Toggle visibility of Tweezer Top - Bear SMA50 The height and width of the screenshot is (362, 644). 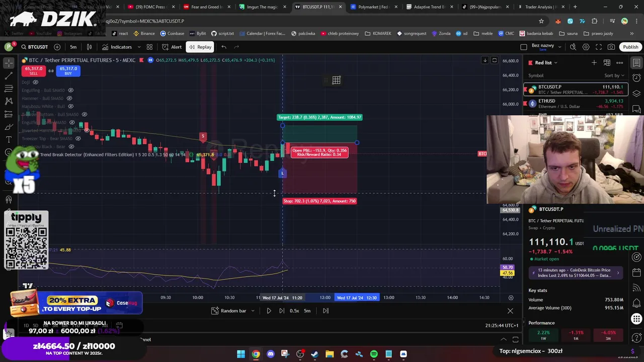pyautogui.click(x=78, y=138)
